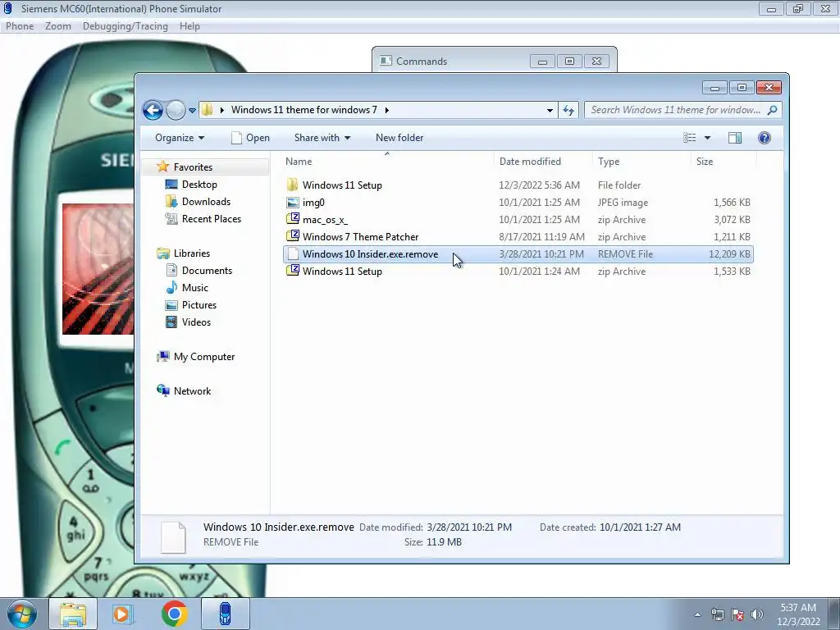The height and width of the screenshot is (630, 840).
Task: Sort files by the Name column
Action: 387,162
